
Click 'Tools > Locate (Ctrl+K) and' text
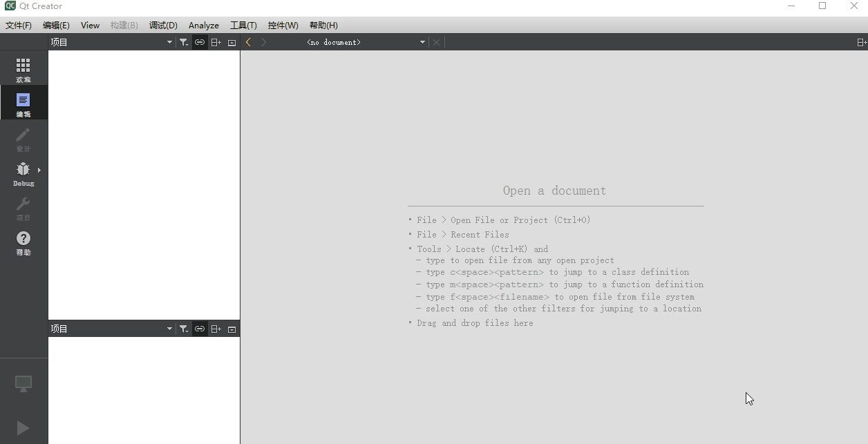pos(482,249)
